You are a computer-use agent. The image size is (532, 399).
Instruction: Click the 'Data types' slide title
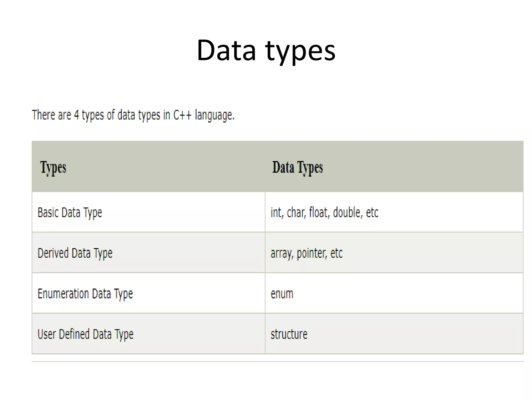pyautogui.click(x=266, y=50)
